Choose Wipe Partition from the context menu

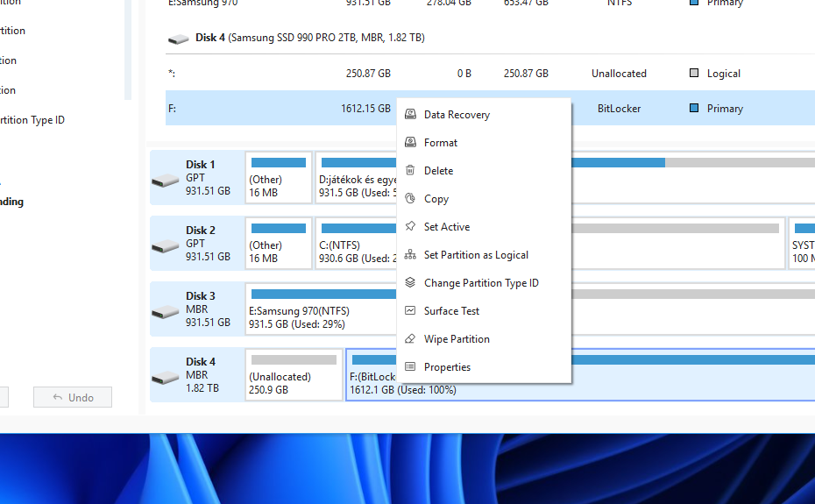(x=457, y=339)
